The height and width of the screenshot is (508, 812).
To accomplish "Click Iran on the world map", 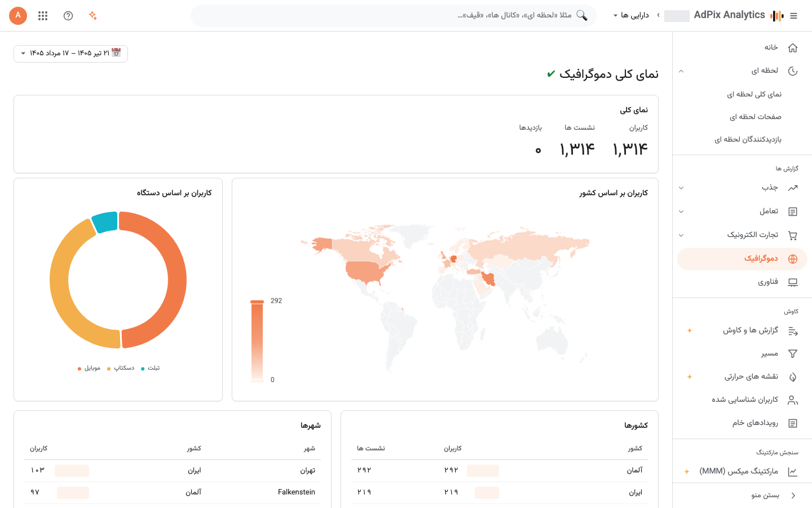I will (488, 278).
